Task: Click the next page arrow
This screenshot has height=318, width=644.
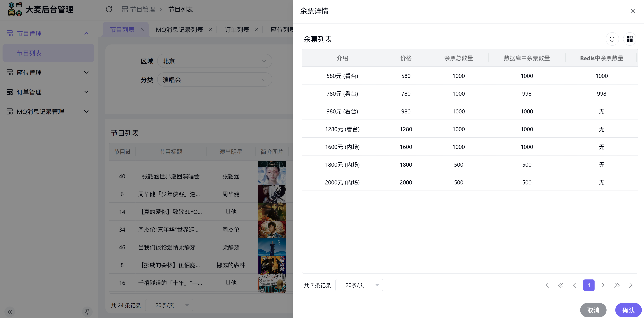Action: click(x=603, y=285)
